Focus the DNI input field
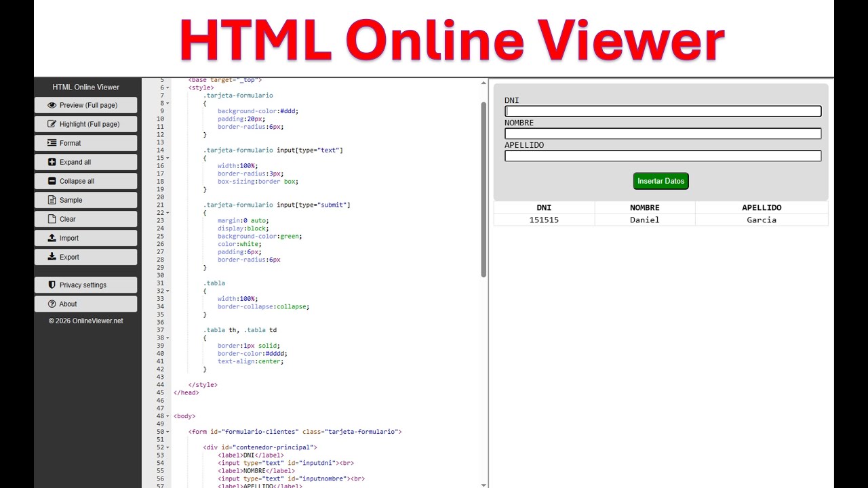The width and height of the screenshot is (868, 488). pyautogui.click(x=663, y=111)
